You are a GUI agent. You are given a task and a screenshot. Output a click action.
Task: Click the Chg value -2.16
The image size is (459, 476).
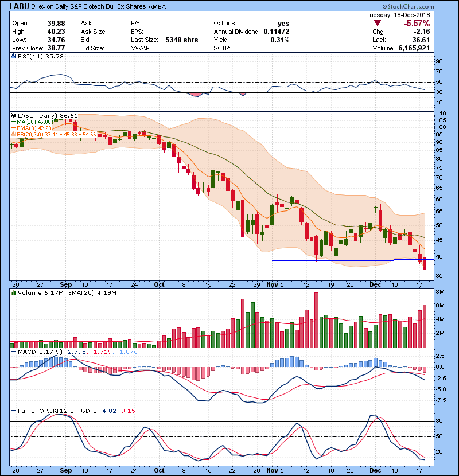point(422,32)
